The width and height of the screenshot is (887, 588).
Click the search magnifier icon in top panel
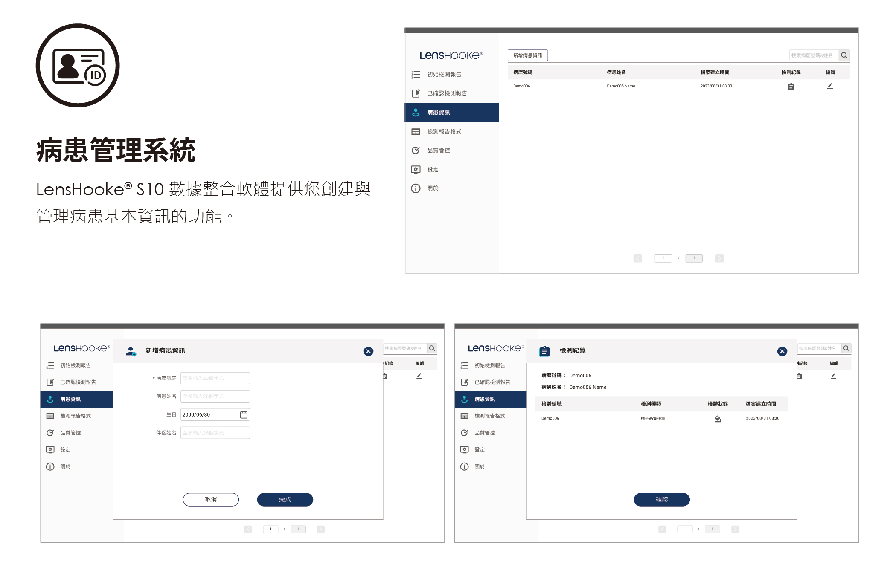click(844, 55)
